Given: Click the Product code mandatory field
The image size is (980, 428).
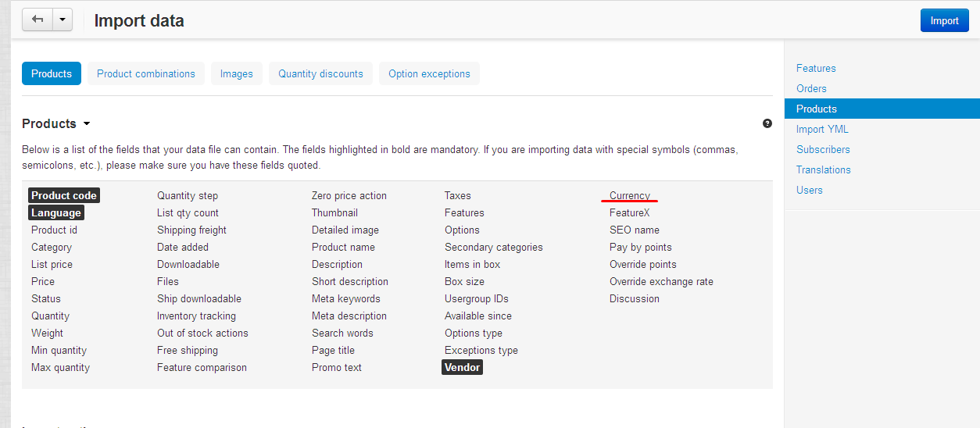Looking at the screenshot, I should (x=64, y=195).
